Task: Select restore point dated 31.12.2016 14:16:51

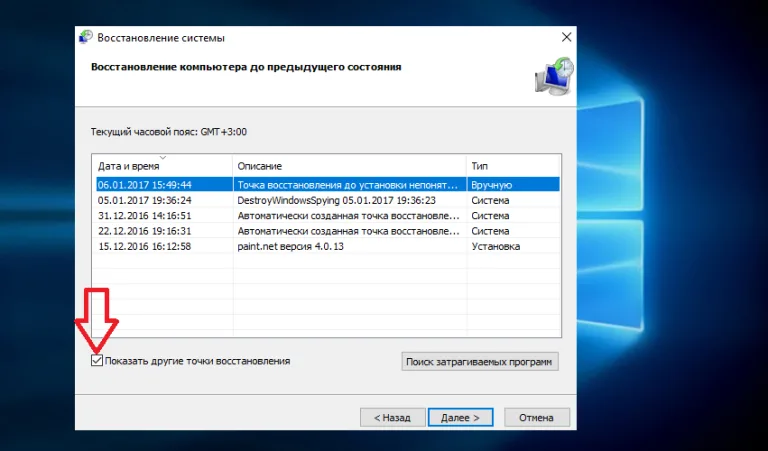Action: pos(328,215)
